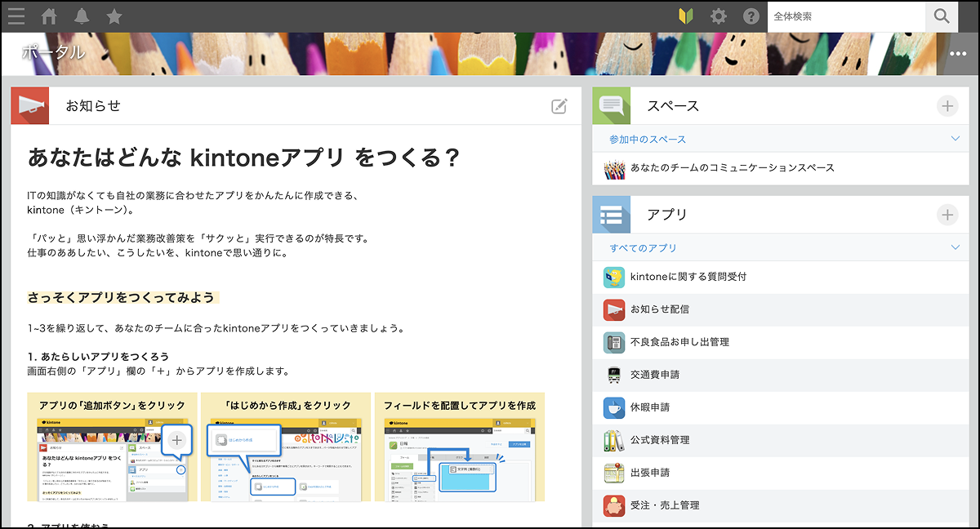Add a new space with plus button
Viewport: 980px width, 529px height.
(947, 105)
